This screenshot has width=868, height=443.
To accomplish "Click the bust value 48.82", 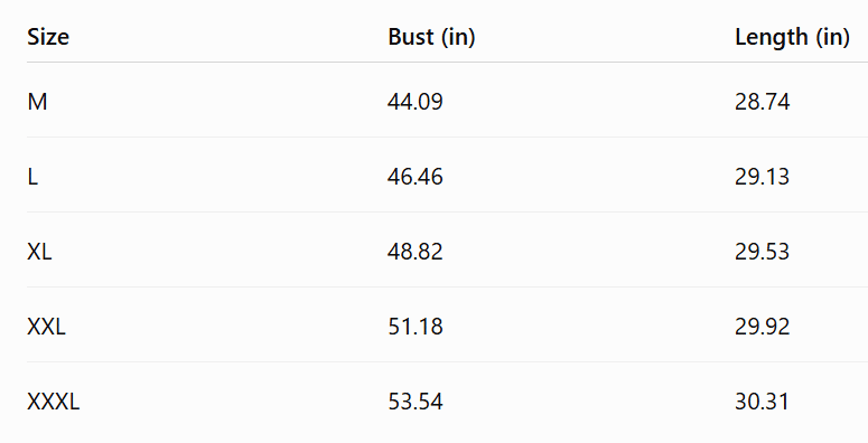I will (x=415, y=252).
